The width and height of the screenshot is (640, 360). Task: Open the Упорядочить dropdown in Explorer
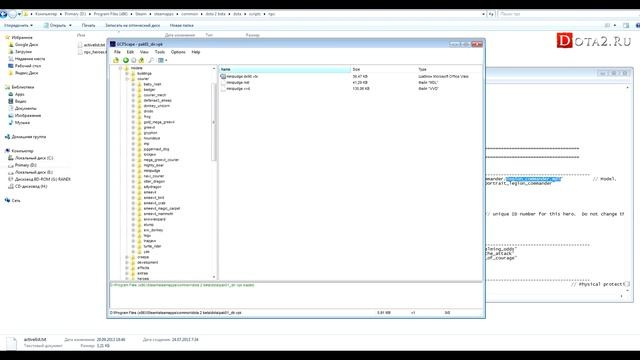tap(18, 25)
